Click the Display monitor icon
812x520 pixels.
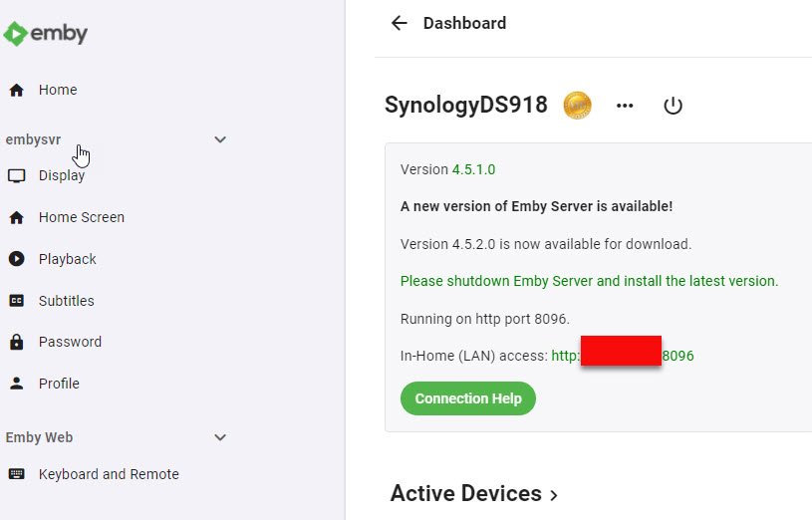click(16, 176)
